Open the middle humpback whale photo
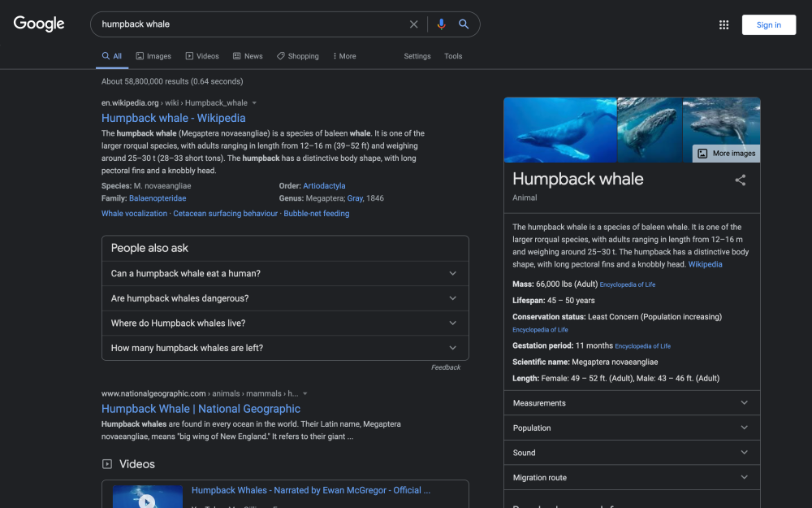The image size is (812, 508). tap(650, 129)
